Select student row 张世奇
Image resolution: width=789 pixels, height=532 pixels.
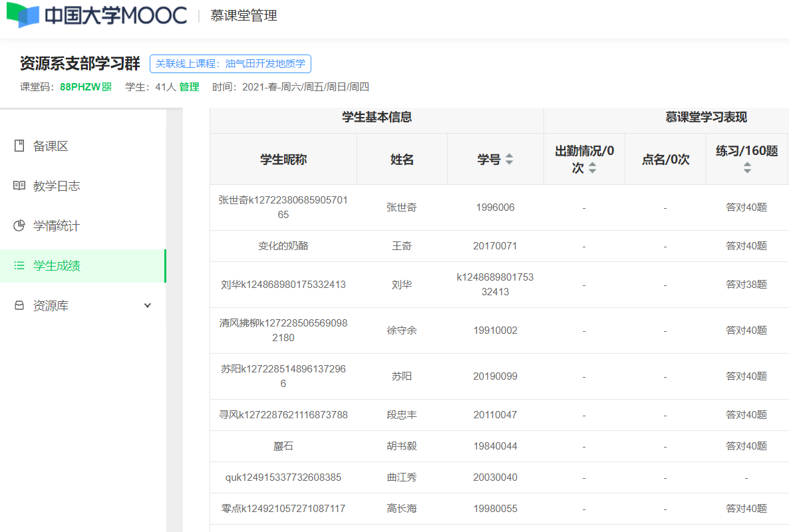click(402, 207)
